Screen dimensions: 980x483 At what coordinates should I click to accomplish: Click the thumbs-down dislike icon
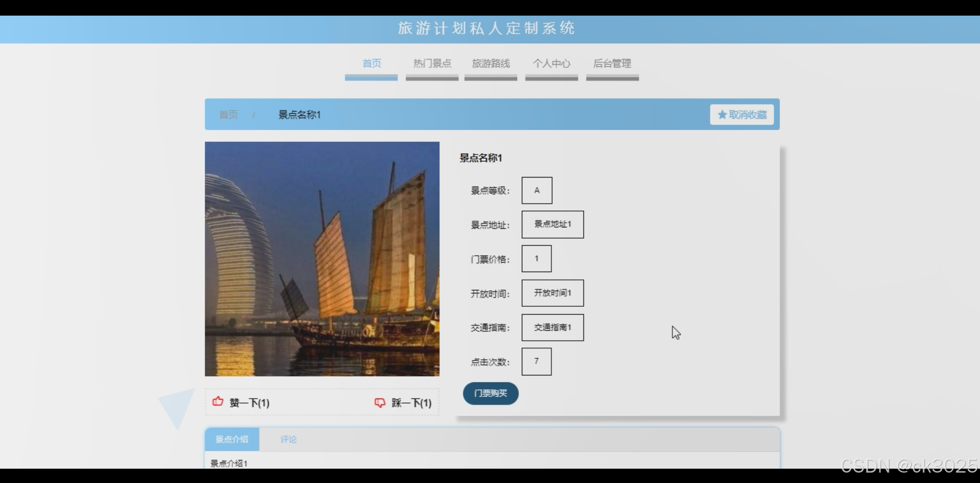tap(380, 403)
